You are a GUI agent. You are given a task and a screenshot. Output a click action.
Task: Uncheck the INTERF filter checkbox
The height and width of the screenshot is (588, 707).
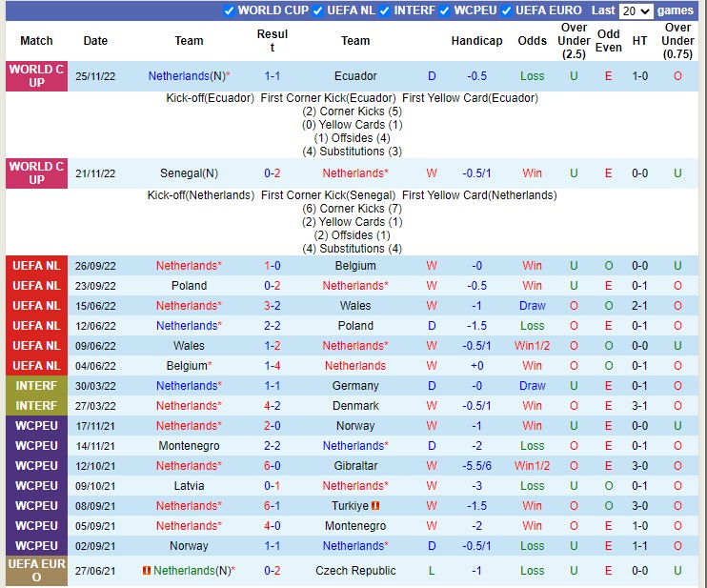pyautogui.click(x=385, y=10)
